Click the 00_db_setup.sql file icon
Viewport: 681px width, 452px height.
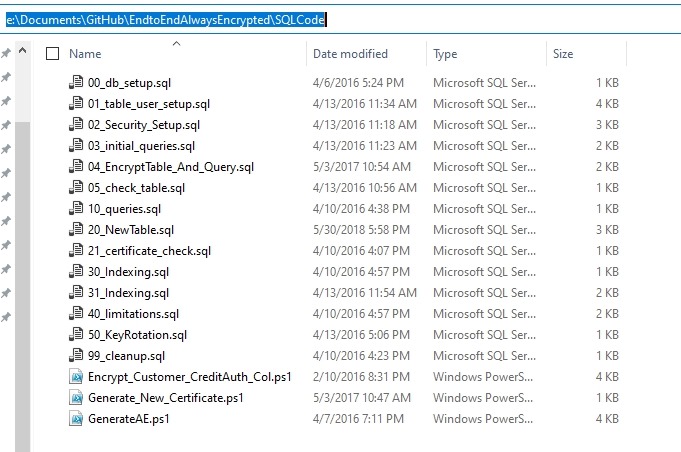click(x=77, y=83)
